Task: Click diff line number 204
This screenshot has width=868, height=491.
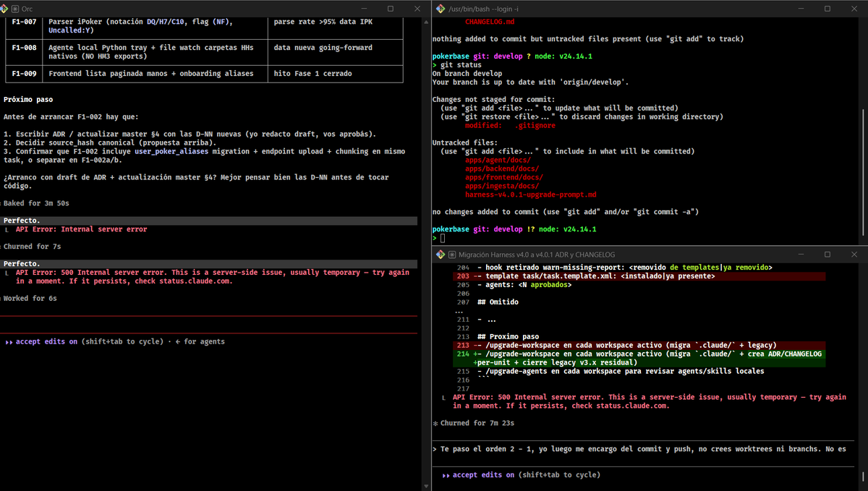Action: click(463, 268)
